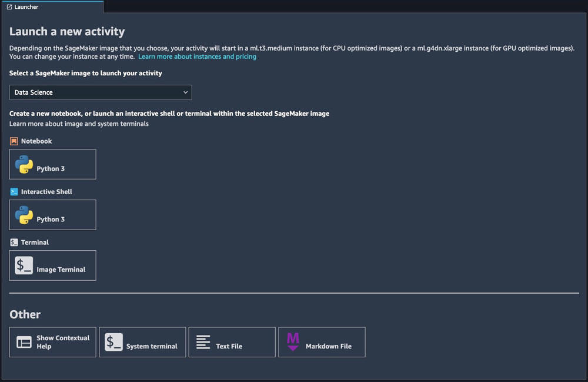This screenshot has width=588, height=382.
Task: Click the blue Interactive Shell section icon
Action: [14, 192]
